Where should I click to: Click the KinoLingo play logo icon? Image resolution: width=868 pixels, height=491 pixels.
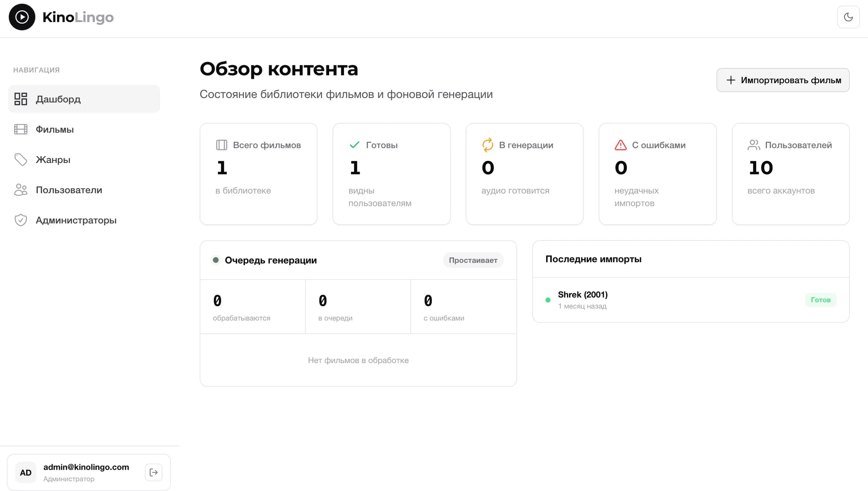click(x=22, y=17)
